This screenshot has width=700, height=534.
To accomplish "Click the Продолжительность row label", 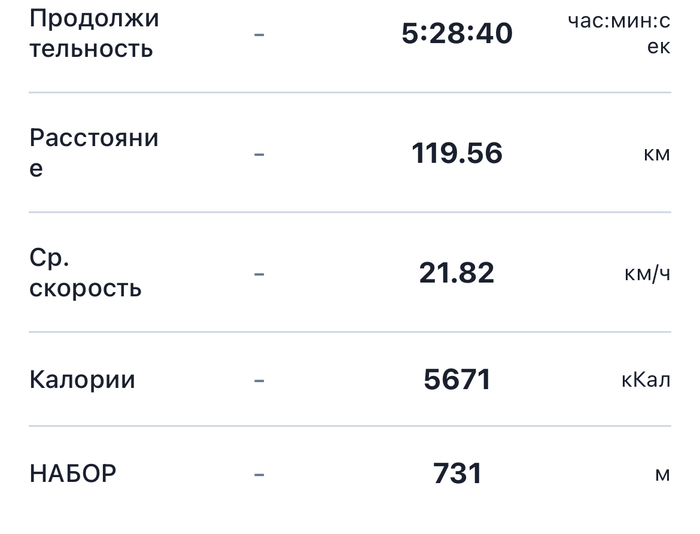I will tap(94, 33).
